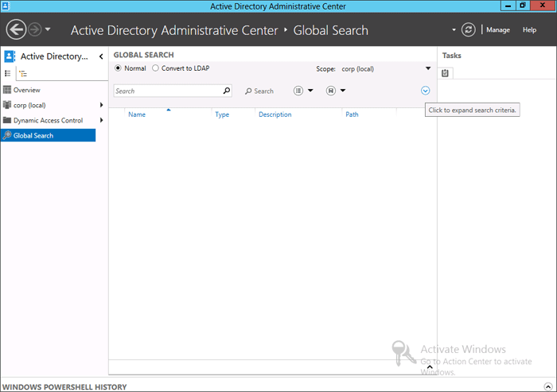Click the forward navigation arrow

[x=35, y=29]
